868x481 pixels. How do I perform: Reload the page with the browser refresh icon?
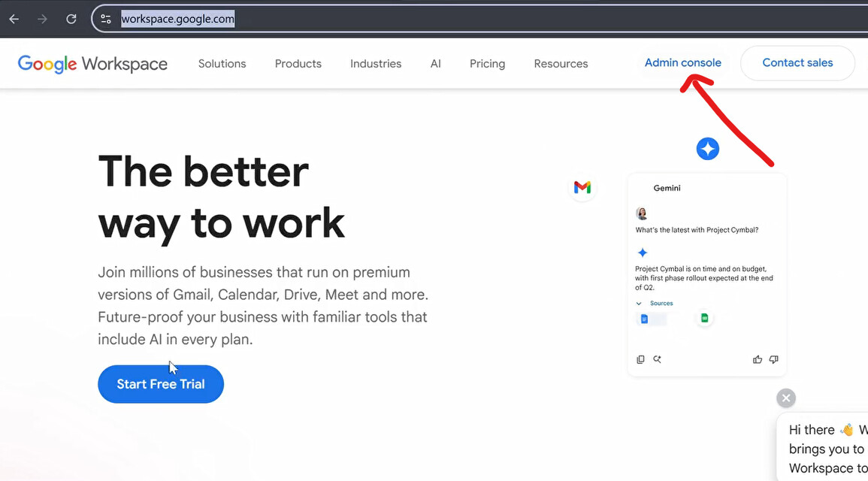pos(71,19)
